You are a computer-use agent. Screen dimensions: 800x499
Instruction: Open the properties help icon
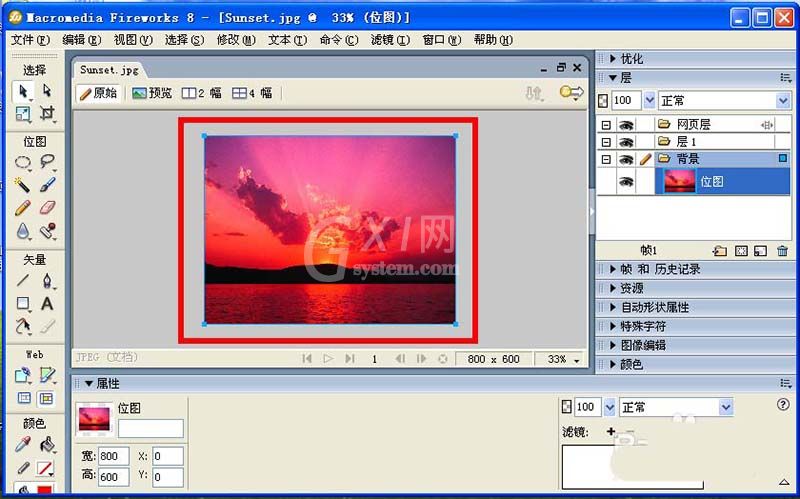click(x=783, y=405)
